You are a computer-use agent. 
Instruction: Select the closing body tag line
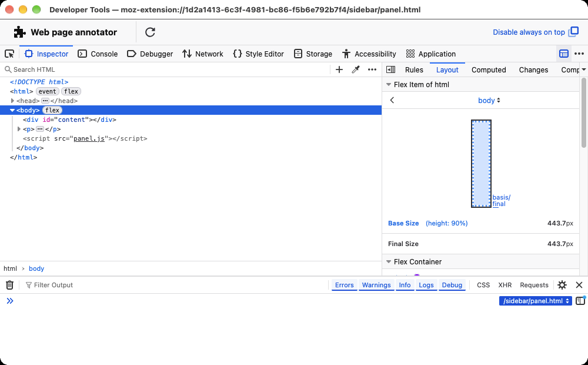point(30,148)
